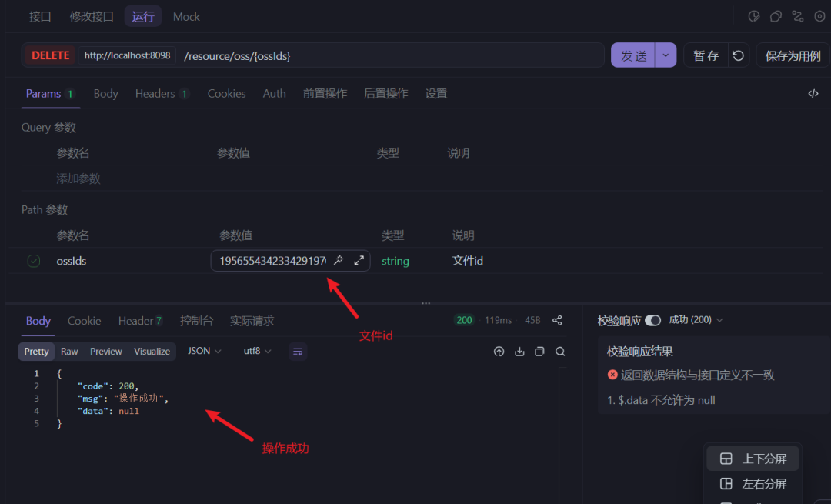Click the 文件id description cell
The width and height of the screenshot is (831, 504).
point(468,261)
